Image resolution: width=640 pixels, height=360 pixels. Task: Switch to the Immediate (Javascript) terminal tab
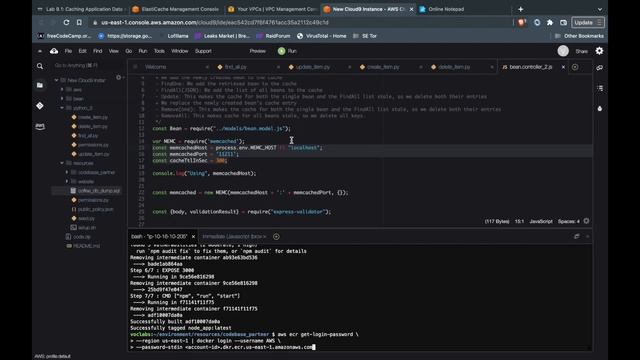tap(234, 237)
